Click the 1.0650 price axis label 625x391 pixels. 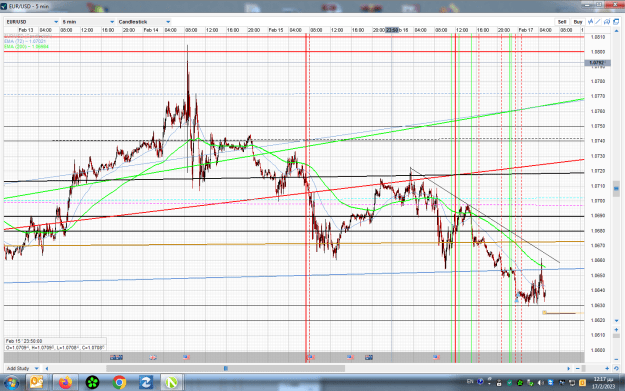click(598, 275)
